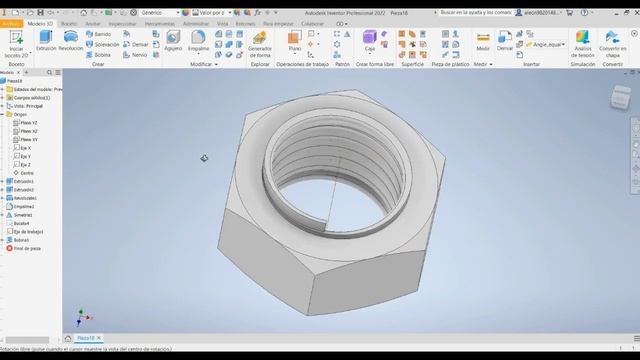Viewport: 640px width, 360px height.
Task: Add a new browser panel with the plus button
Action: pos(27,72)
